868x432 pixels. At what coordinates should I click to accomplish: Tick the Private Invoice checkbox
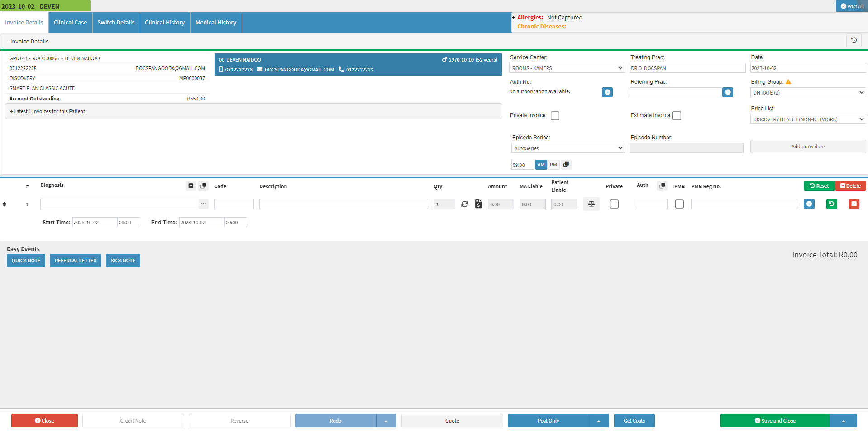pyautogui.click(x=555, y=116)
